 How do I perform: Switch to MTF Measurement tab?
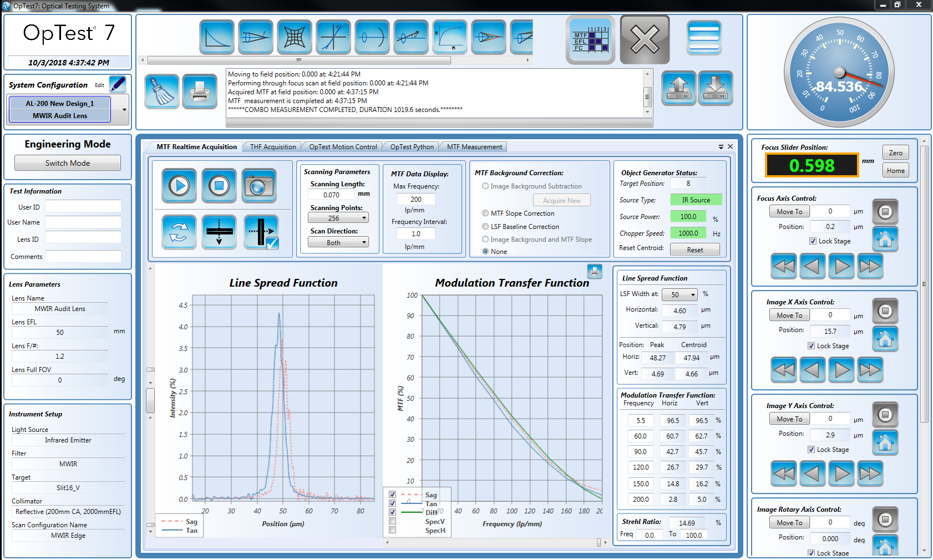[474, 147]
